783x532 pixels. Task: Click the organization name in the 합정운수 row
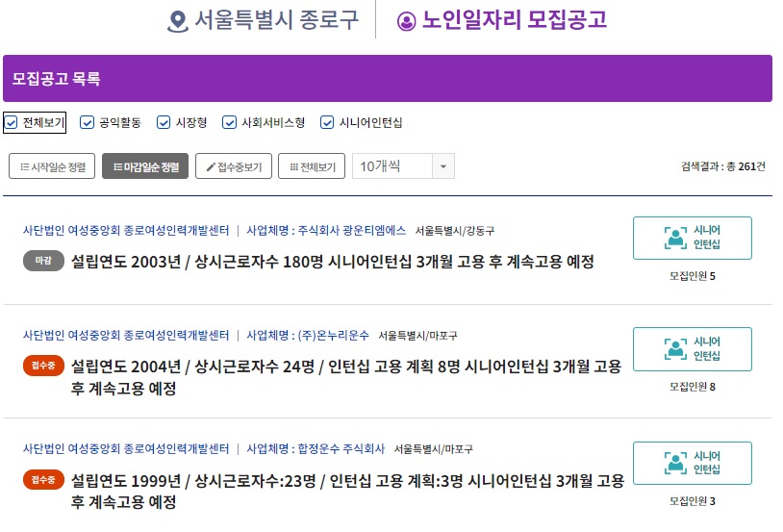click(126, 448)
